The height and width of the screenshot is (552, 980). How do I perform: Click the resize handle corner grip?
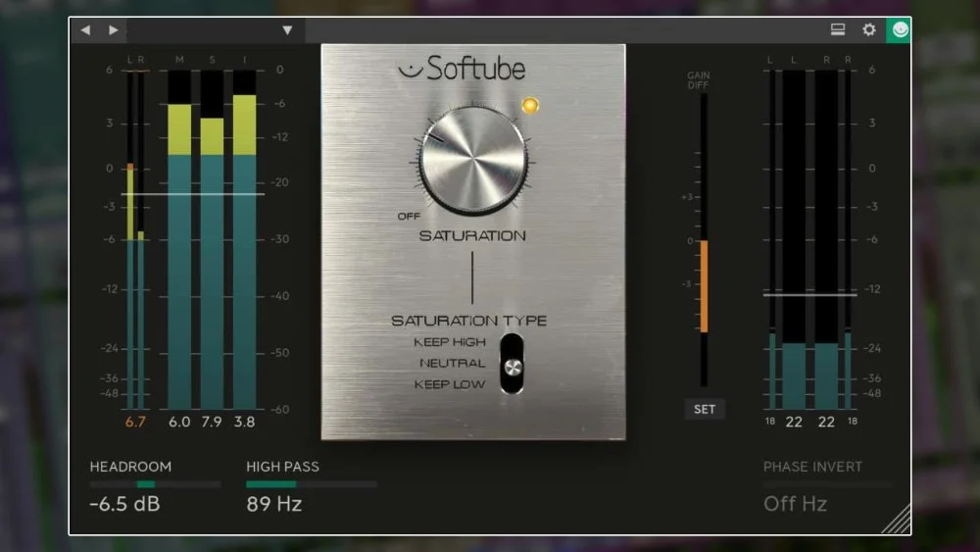point(897,520)
